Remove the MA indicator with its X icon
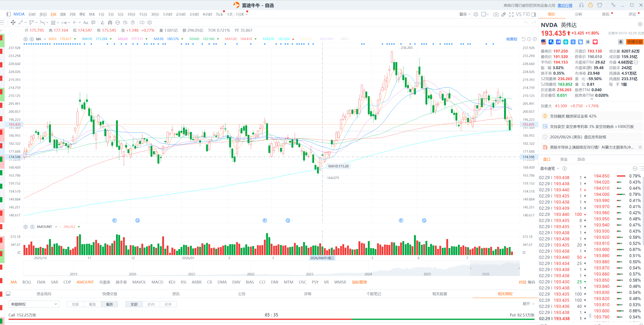The width and height of the screenshot is (644, 325). coord(32,39)
